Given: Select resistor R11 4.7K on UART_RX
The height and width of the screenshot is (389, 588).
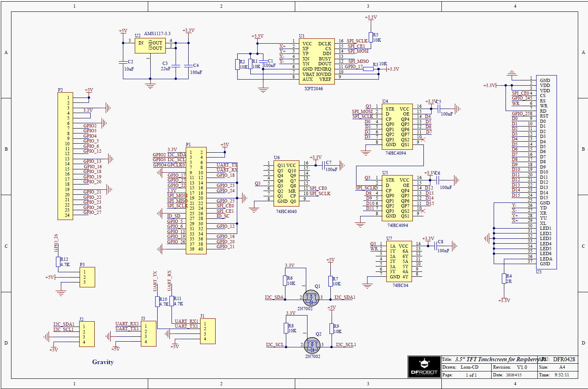Looking at the screenshot, I should click(172, 301).
